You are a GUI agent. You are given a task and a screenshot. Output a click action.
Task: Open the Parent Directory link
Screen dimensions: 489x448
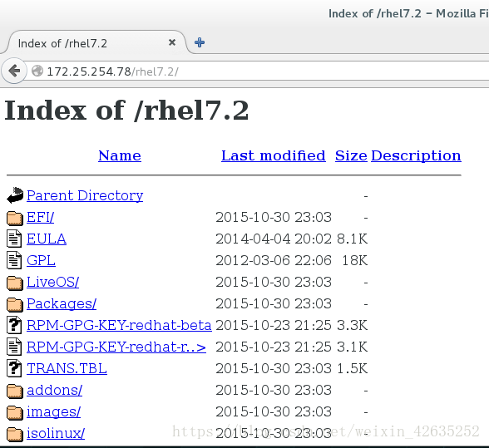[85, 195]
